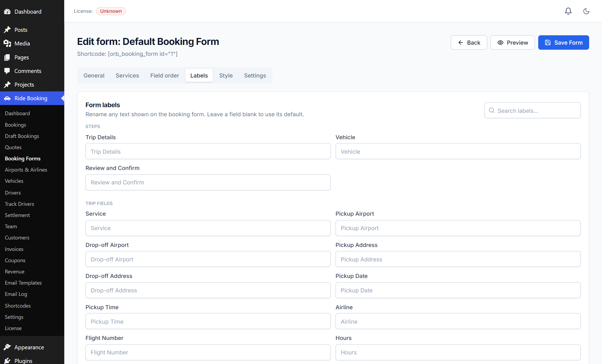
Task: Click the Unknown license badge
Action: pyautogui.click(x=111, y=11)
